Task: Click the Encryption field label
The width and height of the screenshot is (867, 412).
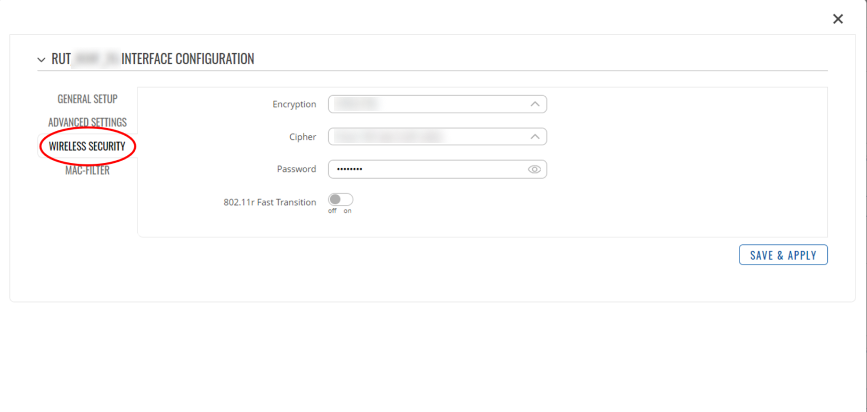Action: tap(294, 104)
